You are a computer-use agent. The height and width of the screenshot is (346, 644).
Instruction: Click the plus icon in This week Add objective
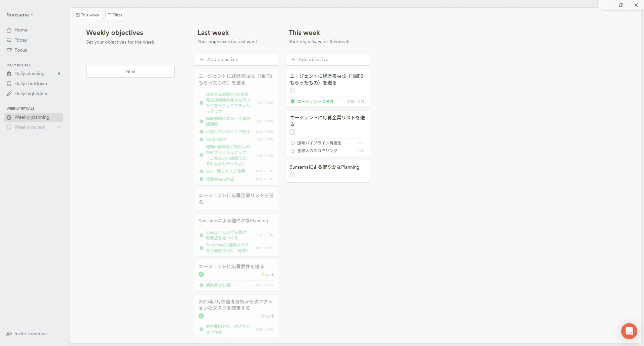click(x=293, y=59)
